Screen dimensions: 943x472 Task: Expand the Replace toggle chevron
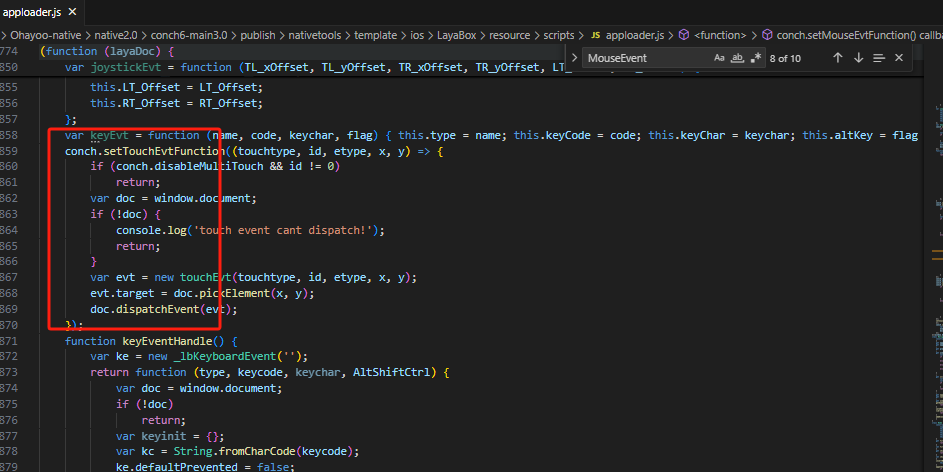coord(574,58)
